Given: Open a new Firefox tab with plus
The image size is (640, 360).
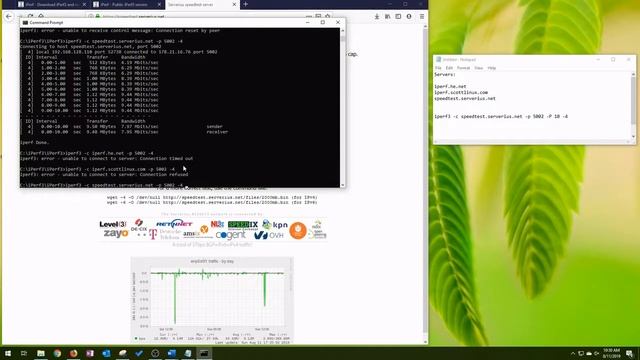Looking at the screenshot, I should click(245, 4).
